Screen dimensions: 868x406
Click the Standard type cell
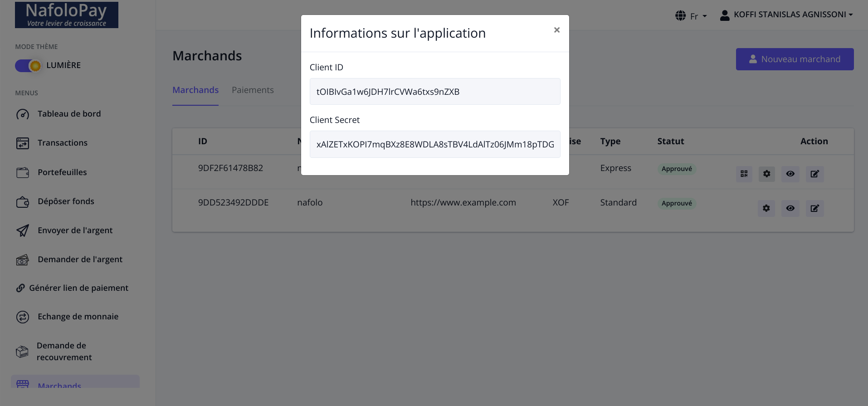pos(618,203)
